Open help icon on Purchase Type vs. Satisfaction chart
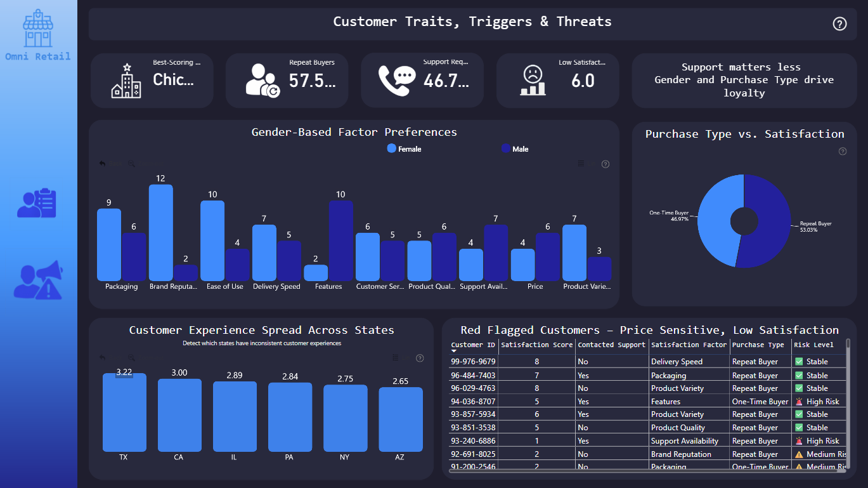Screen dimensions: 868x488 pos(843,151)
